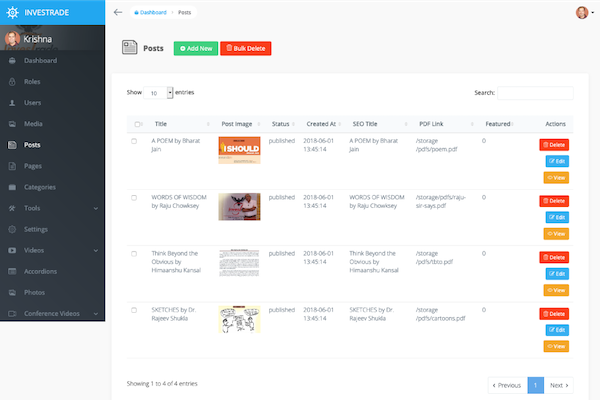This screenshot has height=400, width=600.
Task: Click the green Add New button
Action: (x=195, y=48)
